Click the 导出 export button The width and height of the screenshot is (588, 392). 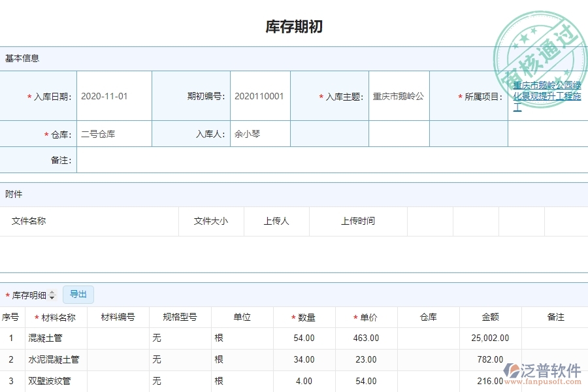78,294
